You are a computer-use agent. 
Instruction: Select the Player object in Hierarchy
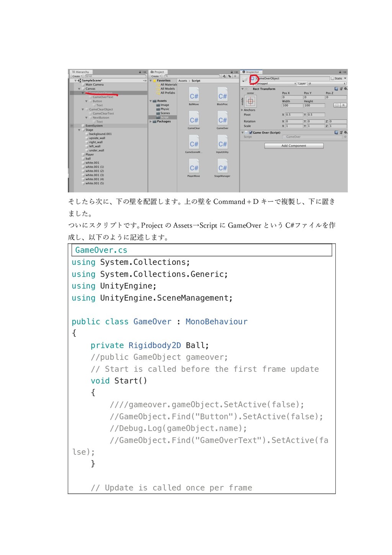(90, 154)
